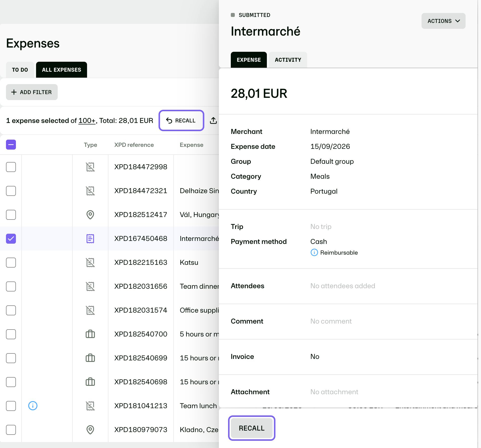The image size is (481, 448).
Task: Click the 100+ link in selection summary
Action: coord(87,120)
